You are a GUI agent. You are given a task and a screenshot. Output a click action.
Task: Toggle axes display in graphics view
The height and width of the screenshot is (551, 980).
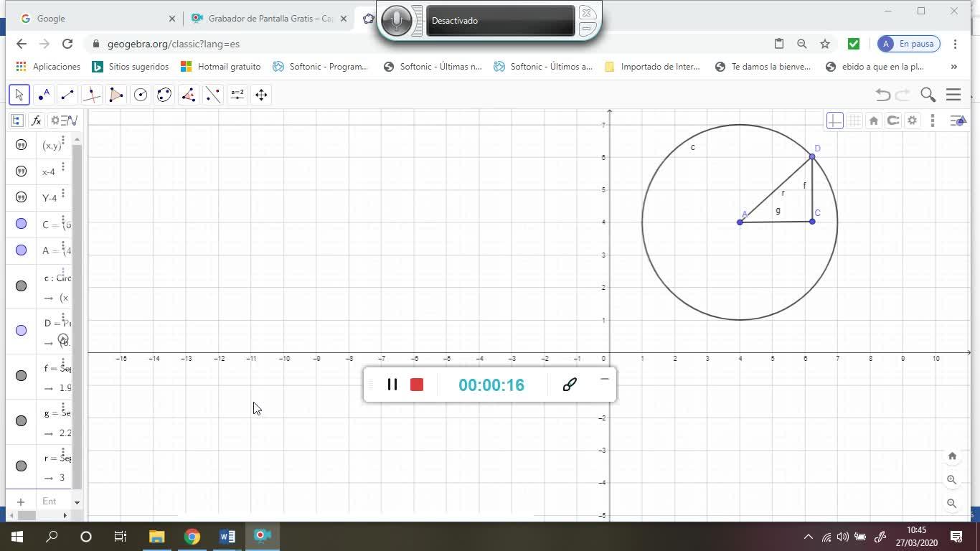pyautogui.click(x=834, y=121)
